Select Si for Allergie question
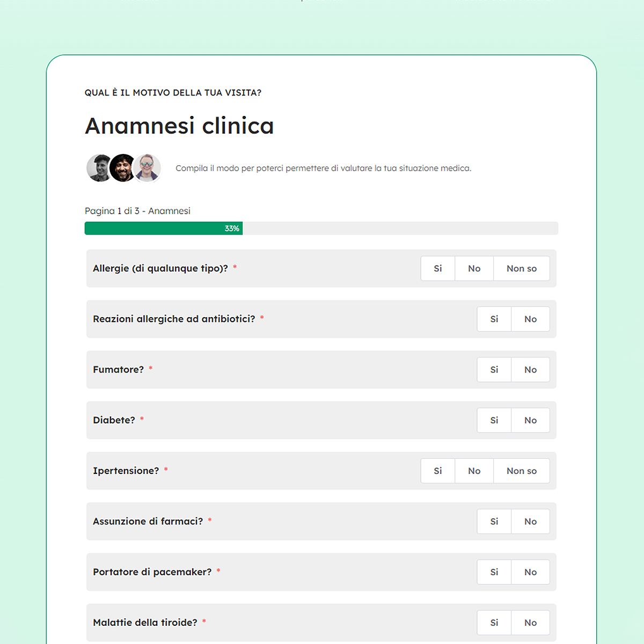 [x=438, y=268]
